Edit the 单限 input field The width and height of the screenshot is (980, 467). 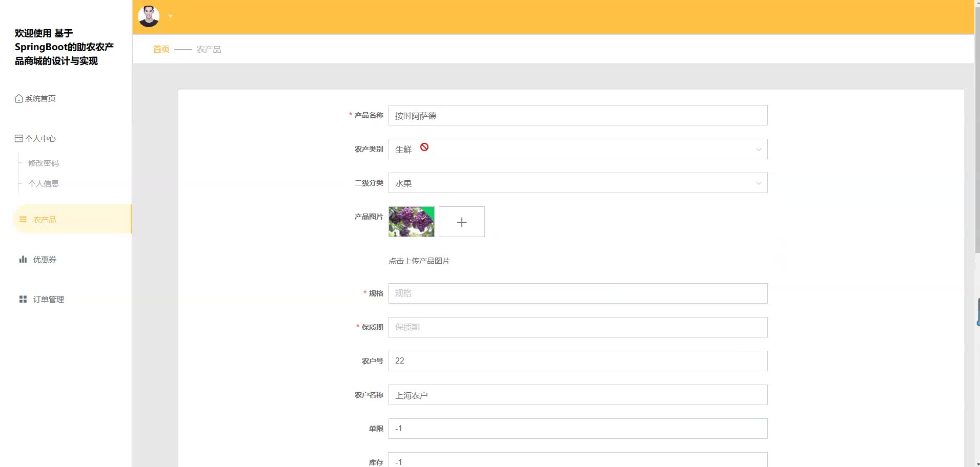[578, 429]
